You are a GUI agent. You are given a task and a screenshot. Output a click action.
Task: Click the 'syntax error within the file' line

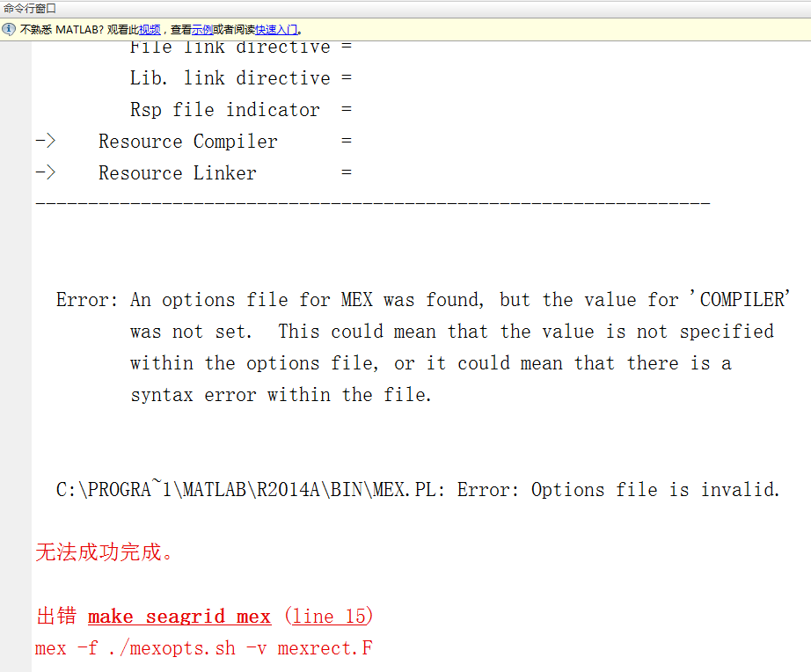pyautogui.click(x=281, y=395)
